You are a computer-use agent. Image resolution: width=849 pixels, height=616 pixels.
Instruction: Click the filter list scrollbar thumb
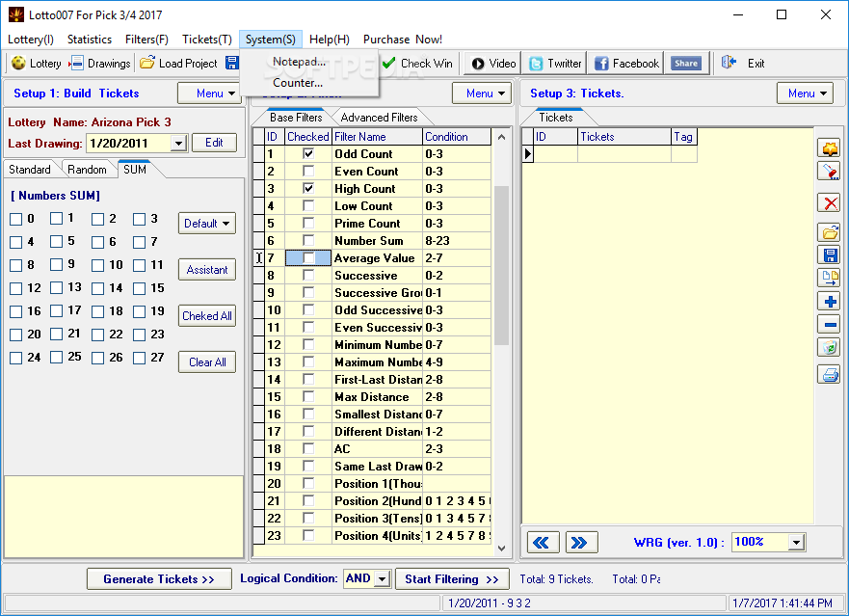pos(501,265)
